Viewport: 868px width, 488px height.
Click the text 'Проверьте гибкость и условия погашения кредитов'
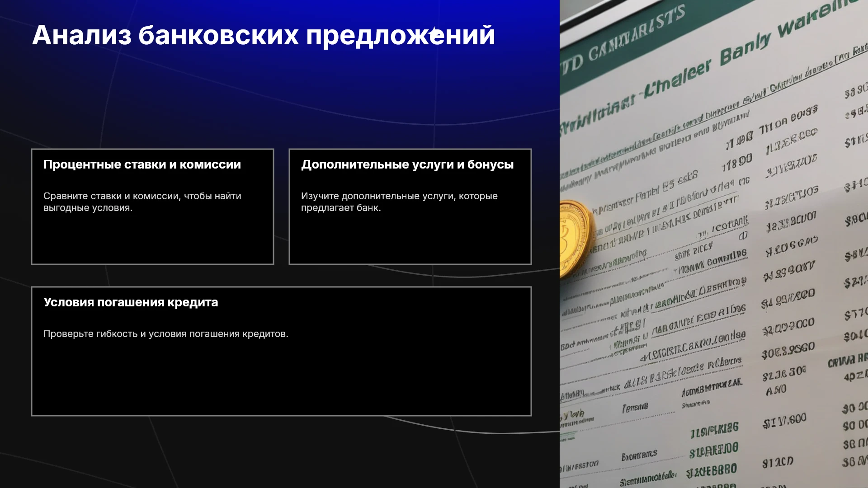(x=165, y=334)
